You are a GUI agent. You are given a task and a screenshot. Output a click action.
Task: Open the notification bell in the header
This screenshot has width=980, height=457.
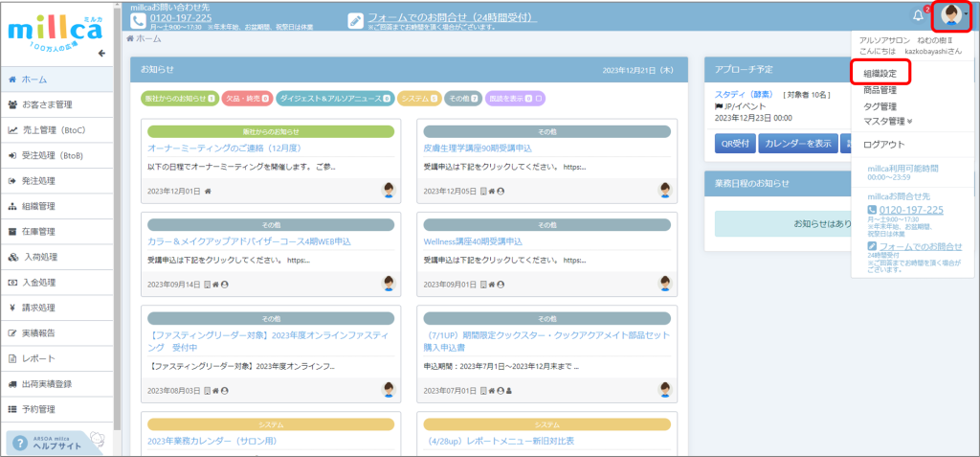(x=919, y=16)
